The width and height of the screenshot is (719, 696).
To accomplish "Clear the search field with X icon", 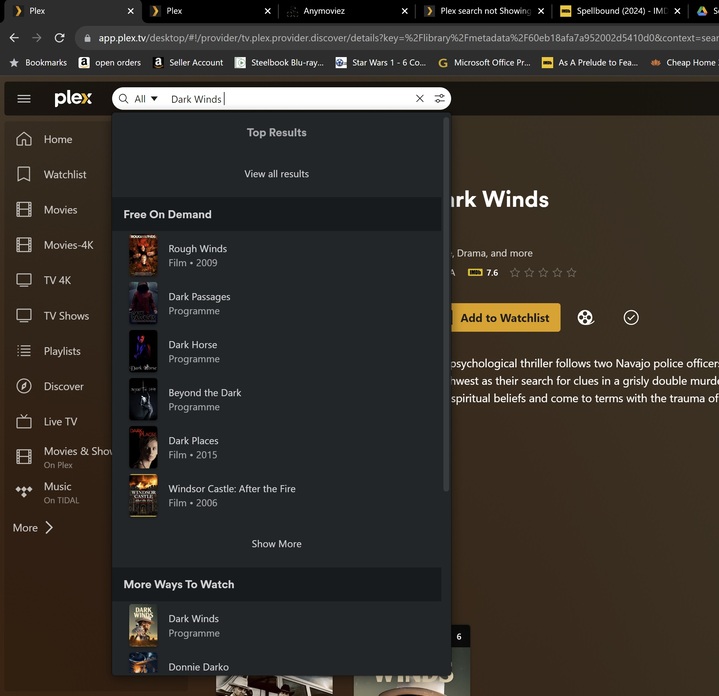I will click(420, 99).
